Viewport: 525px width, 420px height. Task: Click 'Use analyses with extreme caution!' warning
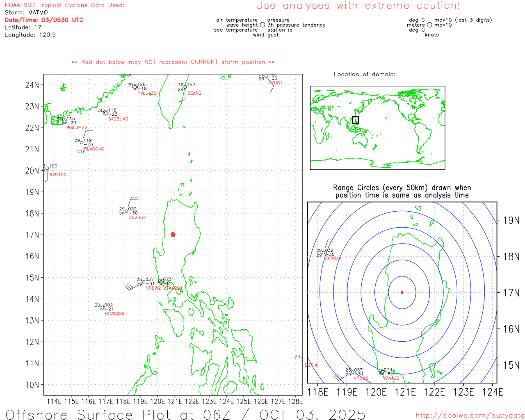(358, 6)
